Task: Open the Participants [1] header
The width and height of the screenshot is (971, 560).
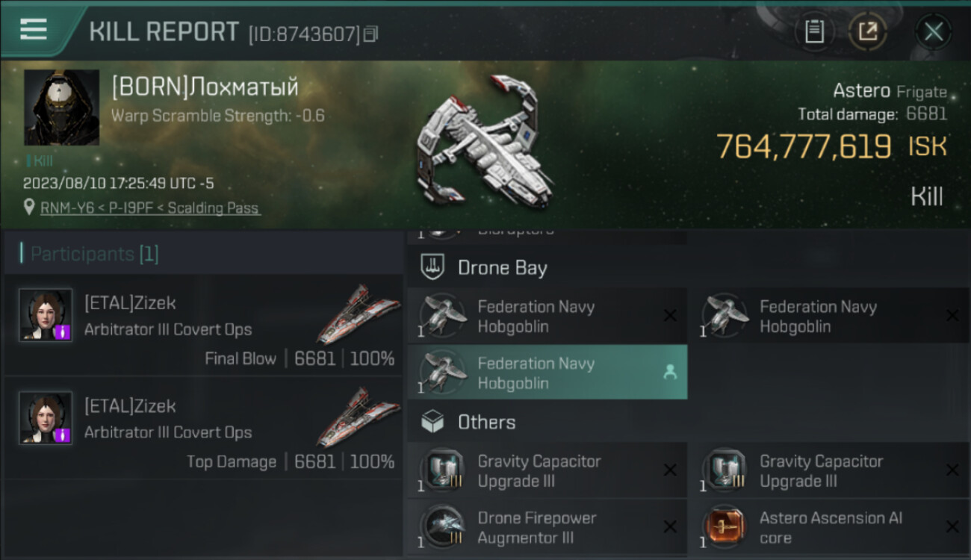Action: coord(94,254)
